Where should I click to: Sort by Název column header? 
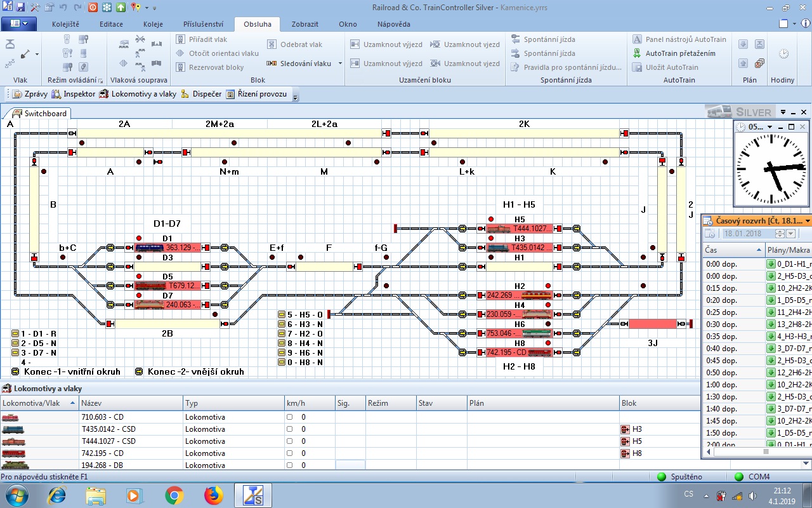click(x=131, y=403)
